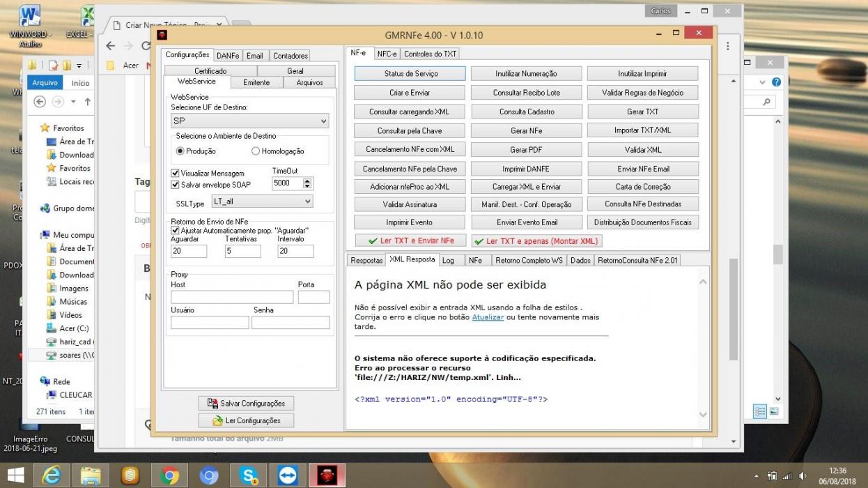Click the volume icon in system tray
Screen dimensions: 868x488
click(804, 476)
